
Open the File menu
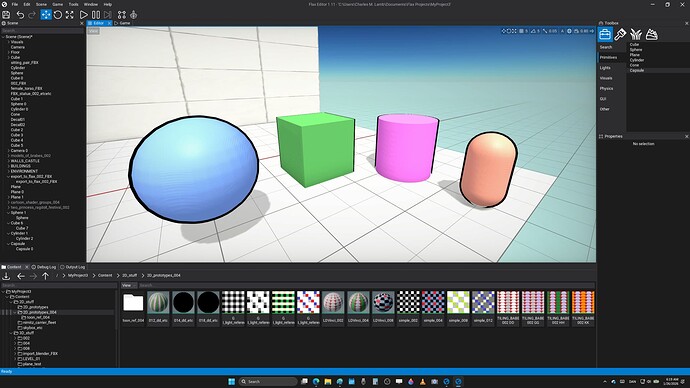pyautogui.click(x=15, y=4)
